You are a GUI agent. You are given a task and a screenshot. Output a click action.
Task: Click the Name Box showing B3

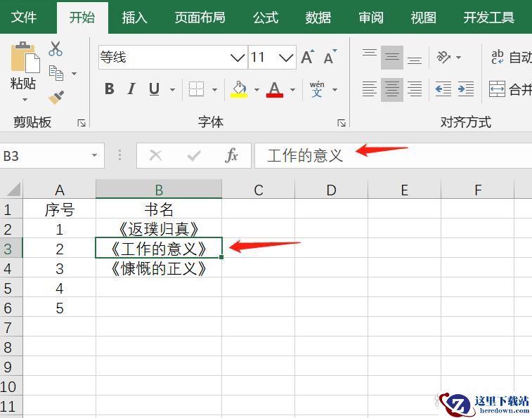[x=52, y=155]
